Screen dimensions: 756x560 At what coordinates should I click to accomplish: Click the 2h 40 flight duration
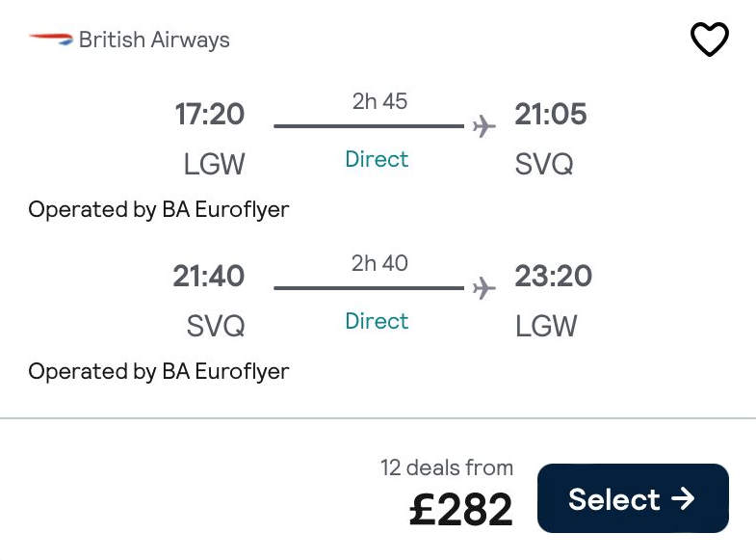(x=379, y=263)
